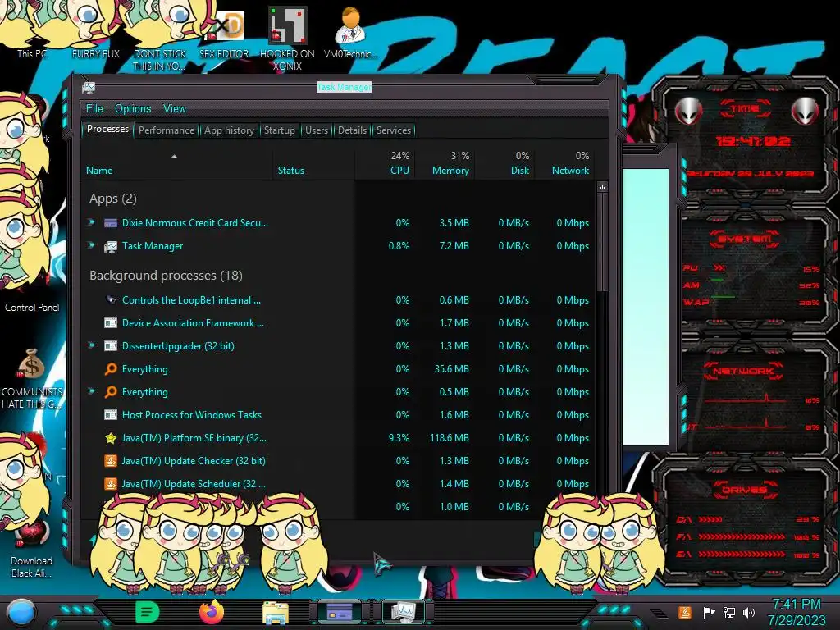
Task: Select the Background processes (18) header
Action: 166,276
